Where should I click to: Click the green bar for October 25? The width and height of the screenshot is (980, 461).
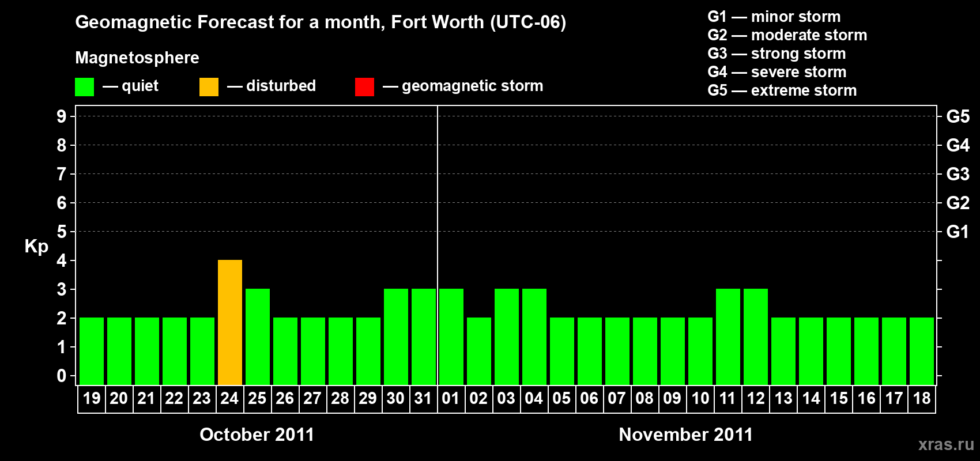coord(258,337)
